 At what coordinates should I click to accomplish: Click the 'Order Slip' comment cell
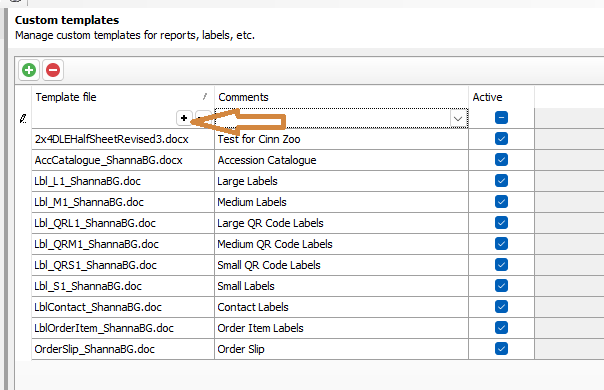click(341, 349)
